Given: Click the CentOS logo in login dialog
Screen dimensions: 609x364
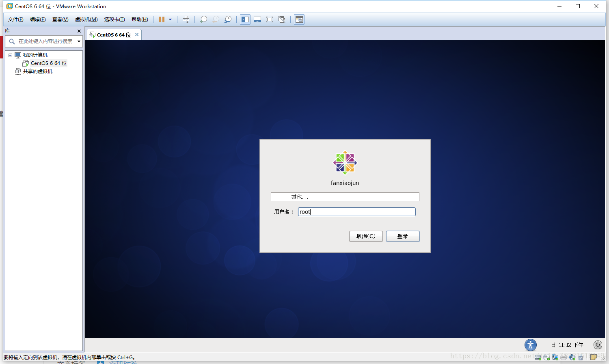Looking at the screenshot, I should (x=345, y=163).
